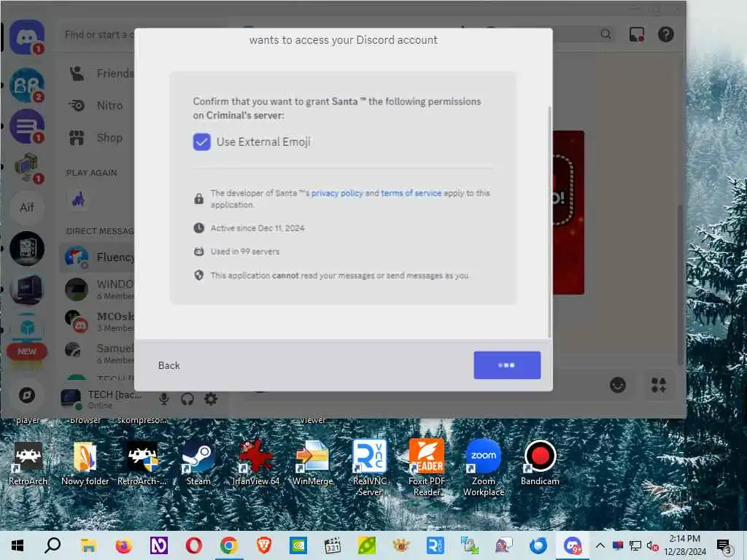Viewport: 747px width, 560px height.
Task: Open the taskbar clock and date
Action: pos(684,545)
